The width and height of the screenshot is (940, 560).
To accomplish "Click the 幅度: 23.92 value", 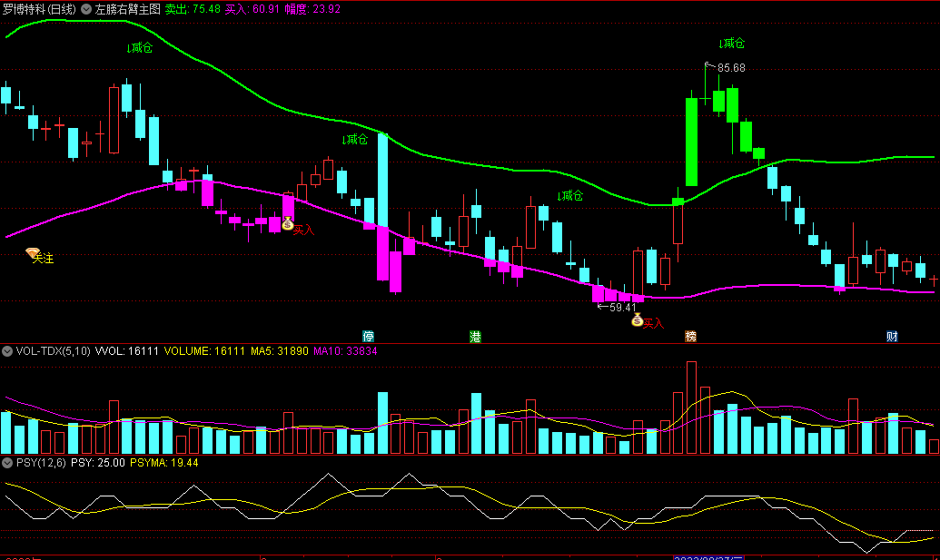I will 312,9.
